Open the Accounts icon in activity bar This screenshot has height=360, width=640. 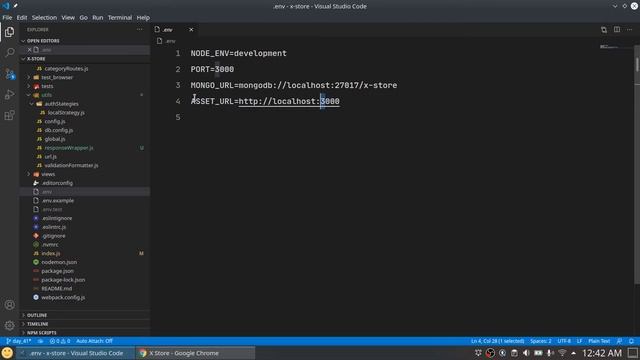point(9,305)
